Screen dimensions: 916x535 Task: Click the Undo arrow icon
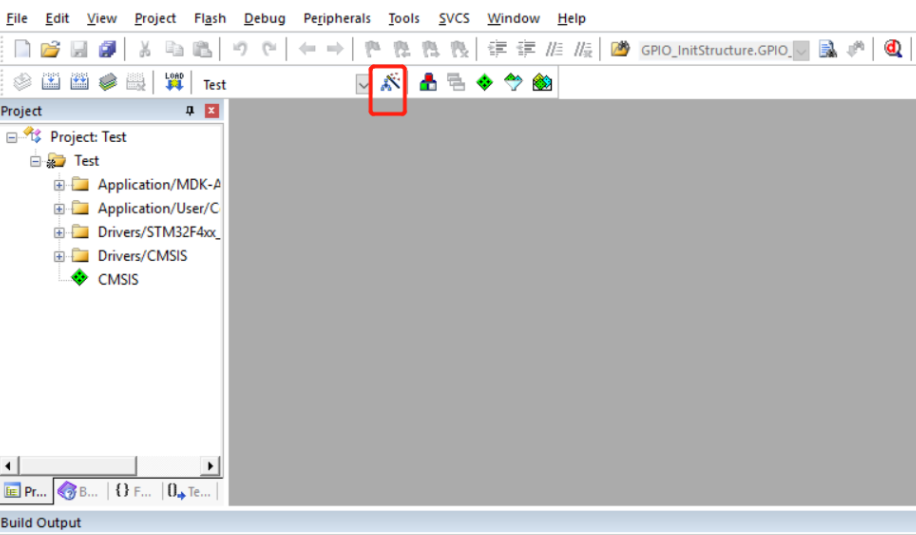point(240,49)
